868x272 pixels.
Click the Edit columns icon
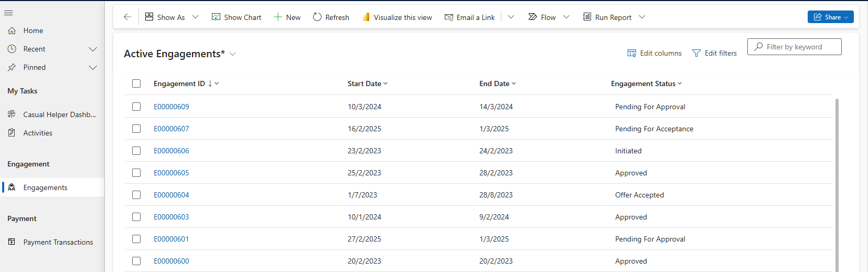click(x=632, y=53)
